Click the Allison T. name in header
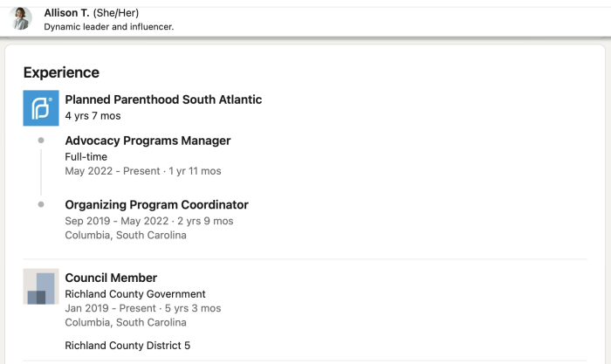611x364 pixels. tap(66, 13)
